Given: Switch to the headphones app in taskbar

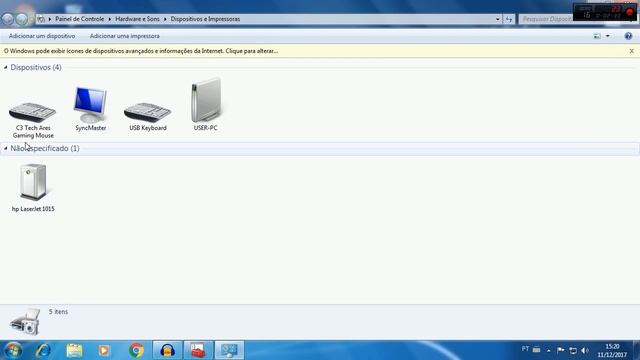Looking at the screenshot, I should click(167, 351).
